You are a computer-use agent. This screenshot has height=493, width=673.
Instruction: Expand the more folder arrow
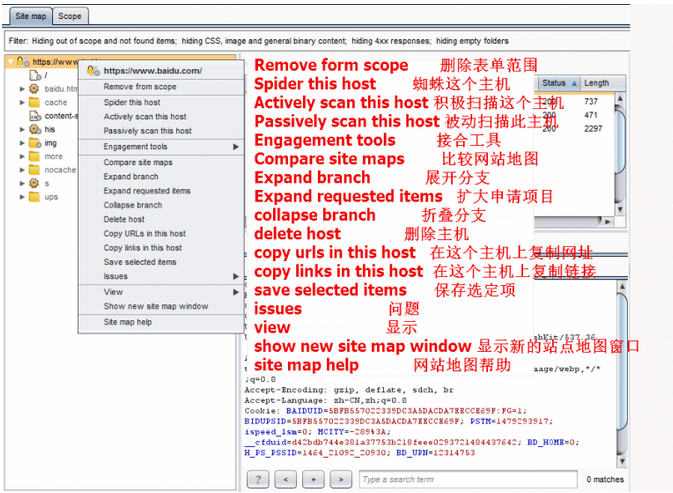point(22,157)
